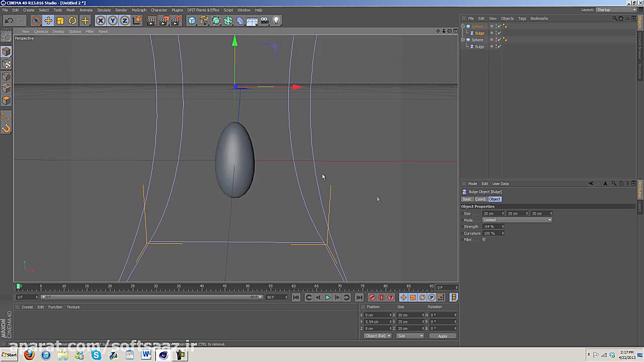644x362 pixels.
Task: Open the Object (Rel) dropdown
Action: tap(377, 336)
